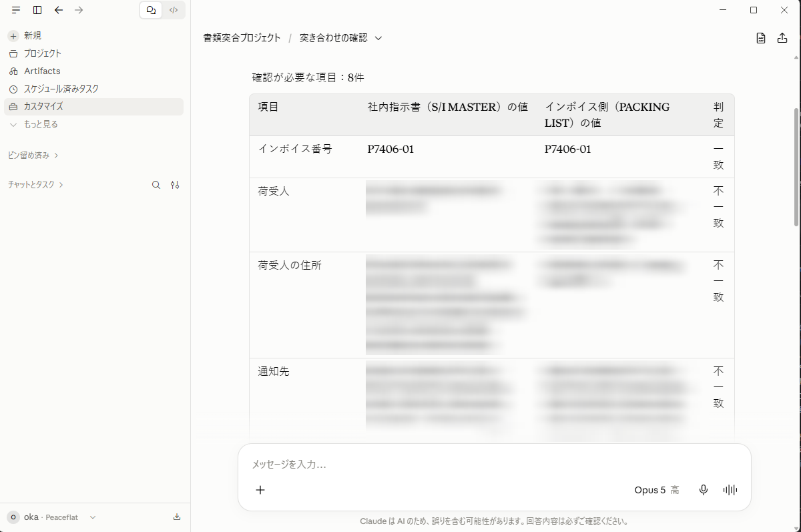
Task: Start dictation with the microphone icon
Action: click(x=703, y=490)
